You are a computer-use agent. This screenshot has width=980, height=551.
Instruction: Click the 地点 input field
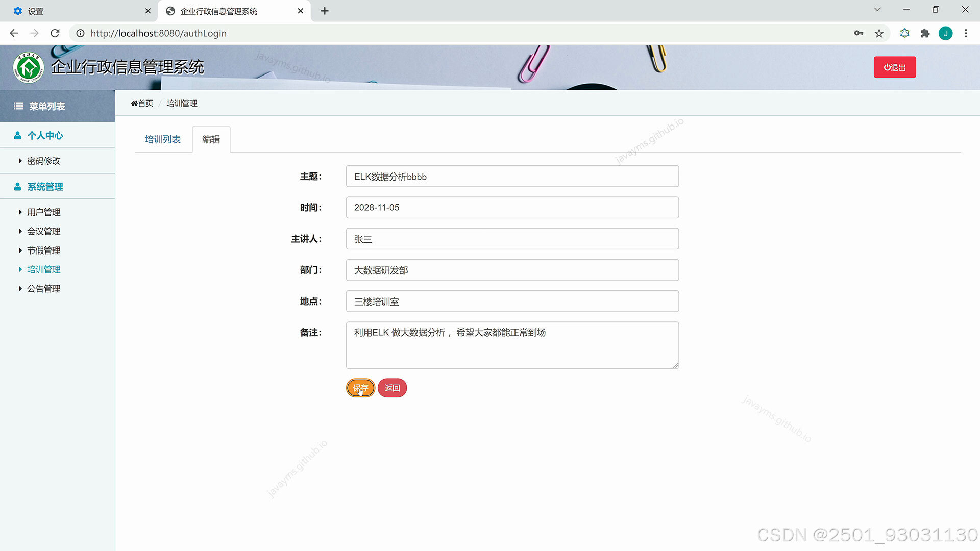(512, 301)
